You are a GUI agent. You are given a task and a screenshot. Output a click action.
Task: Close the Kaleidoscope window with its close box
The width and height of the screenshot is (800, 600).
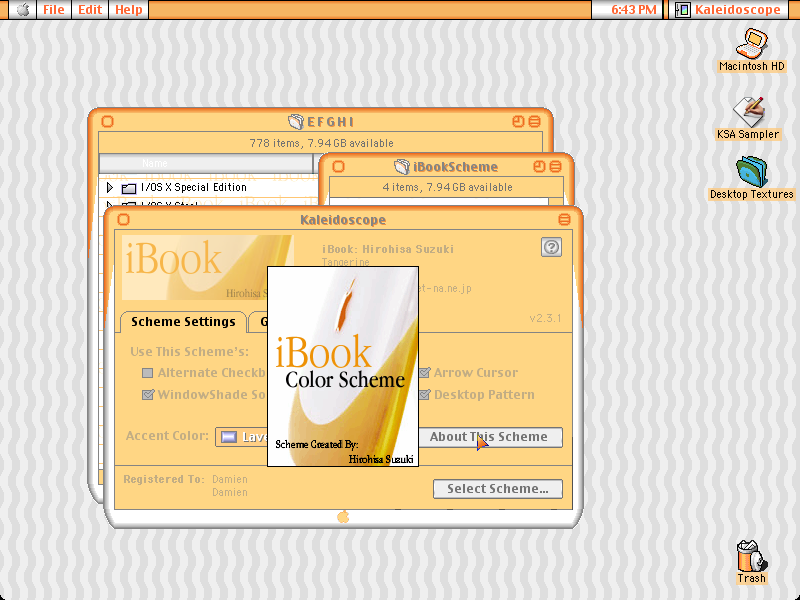[123, 219]
